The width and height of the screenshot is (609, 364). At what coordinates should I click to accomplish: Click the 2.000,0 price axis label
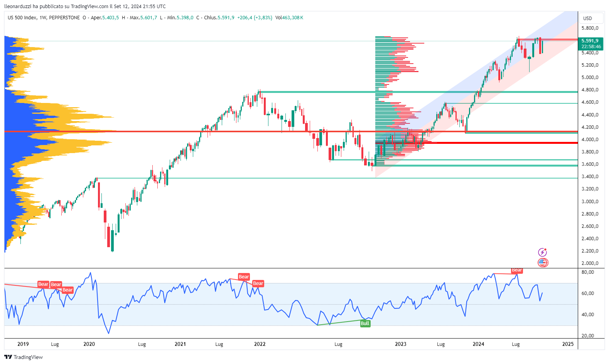[590, 263]
